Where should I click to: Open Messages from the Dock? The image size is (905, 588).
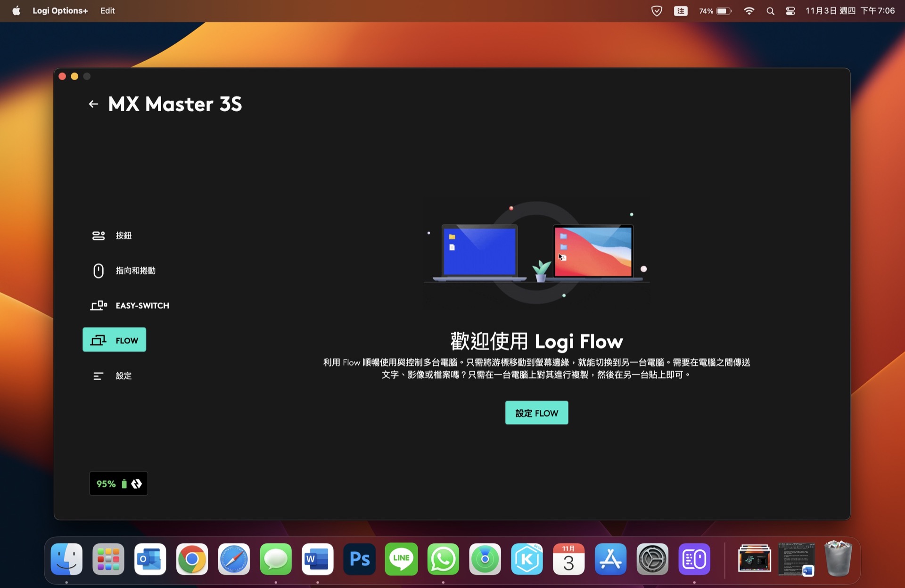pos(276,559)
